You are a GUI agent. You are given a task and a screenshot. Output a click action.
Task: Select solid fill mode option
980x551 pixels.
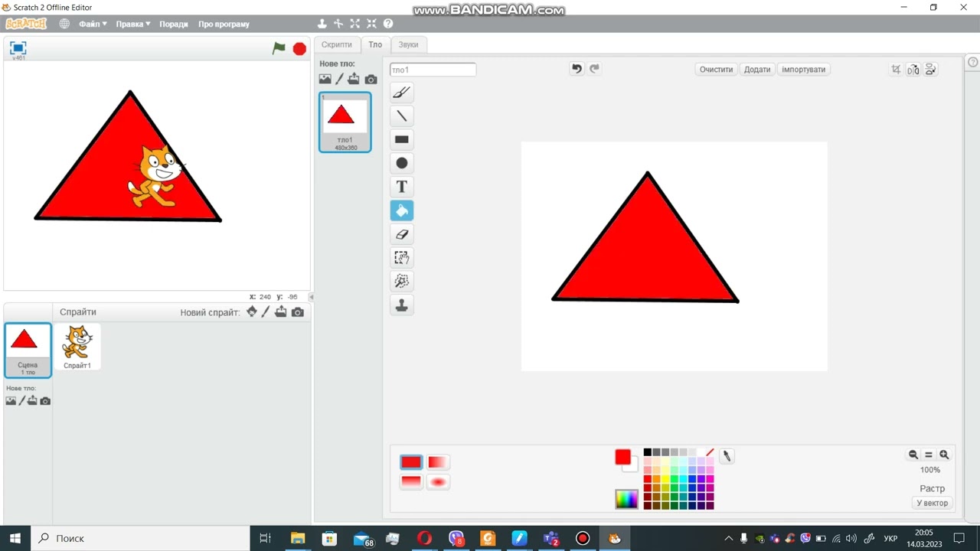[x=411, y=462]
